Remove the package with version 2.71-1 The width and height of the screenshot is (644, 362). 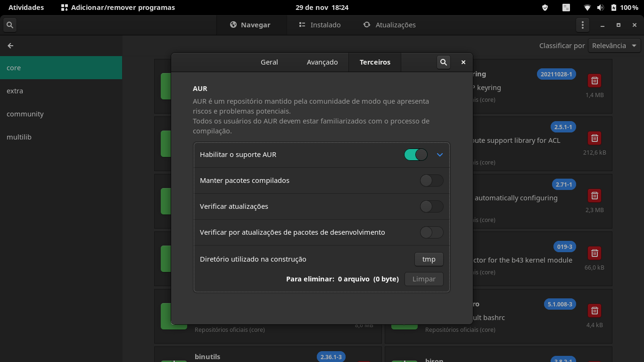(x=594, y=196)
